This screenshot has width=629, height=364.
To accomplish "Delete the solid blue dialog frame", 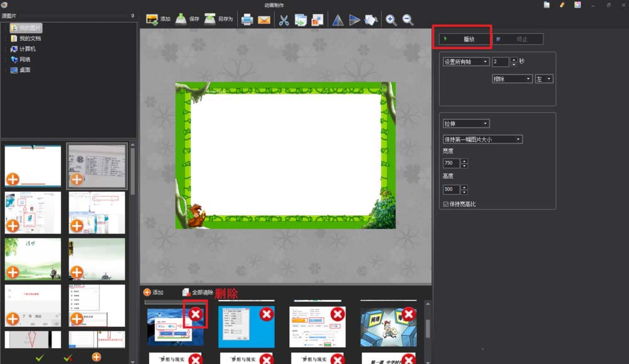I will pos(267,314).
